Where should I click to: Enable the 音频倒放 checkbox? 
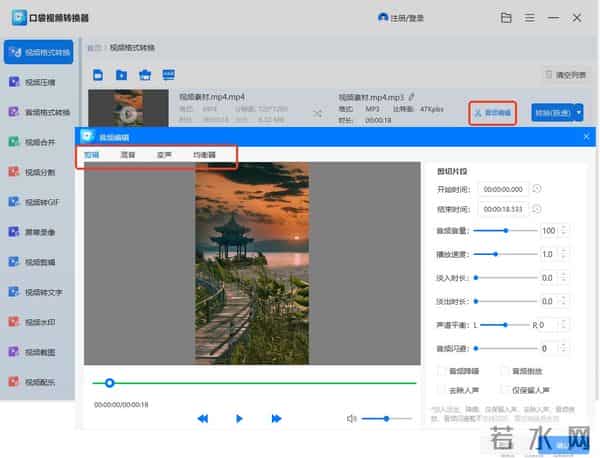tap(505, 371)
